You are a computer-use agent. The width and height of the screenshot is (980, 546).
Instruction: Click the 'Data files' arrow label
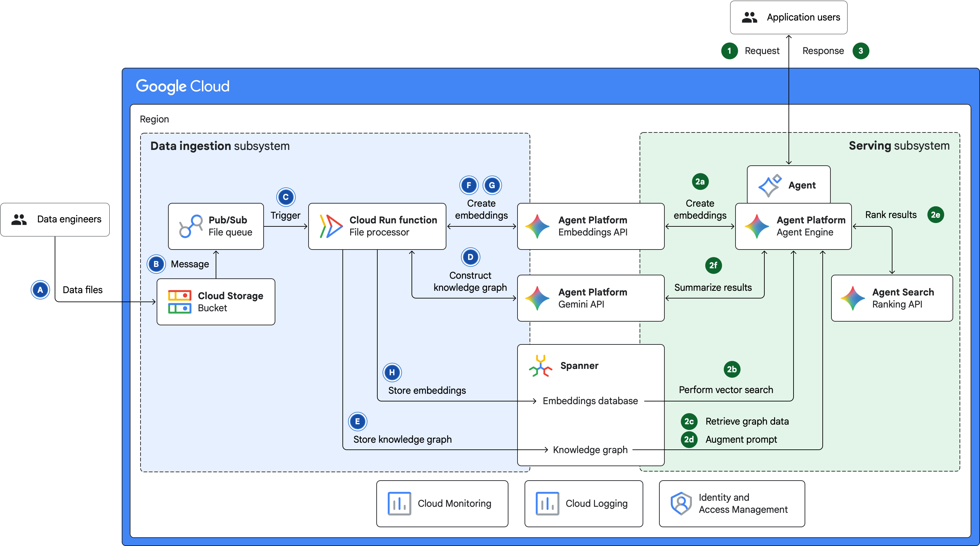coord(83,290)
